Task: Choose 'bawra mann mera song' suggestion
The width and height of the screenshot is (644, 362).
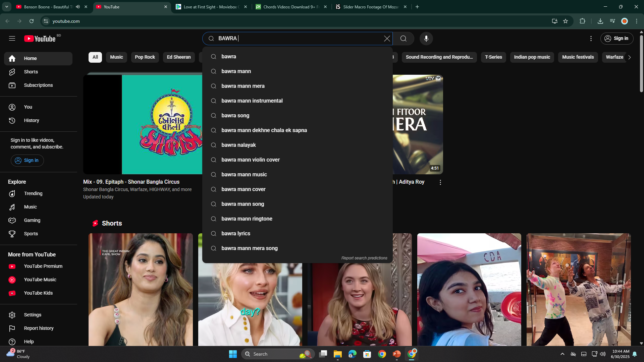Action: coord(297,248)
